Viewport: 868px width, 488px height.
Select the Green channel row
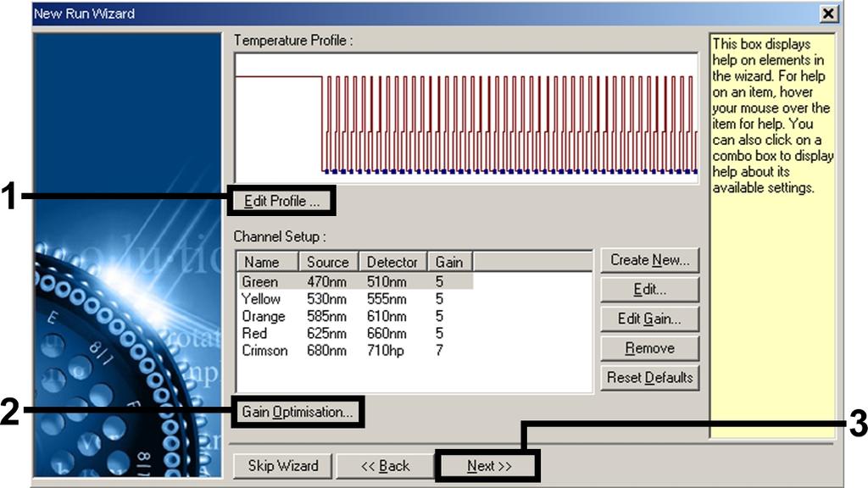[x=355, y=281]
